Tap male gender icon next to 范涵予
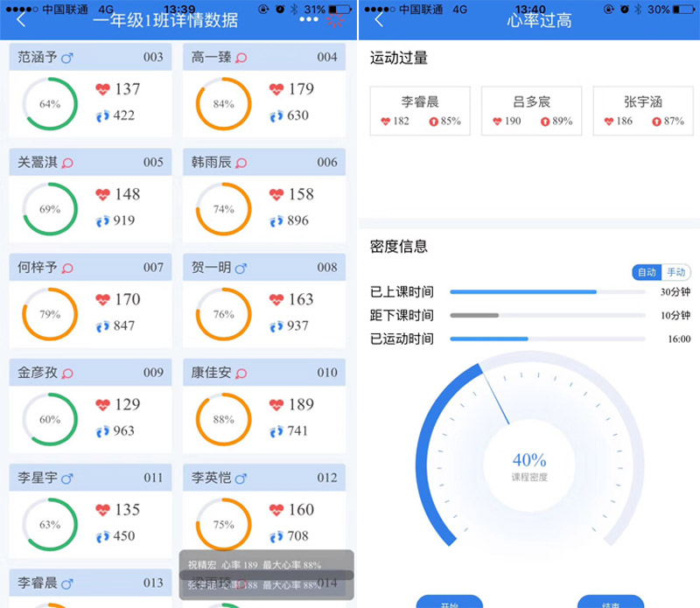The image size is (700, 608). [67, 58]
